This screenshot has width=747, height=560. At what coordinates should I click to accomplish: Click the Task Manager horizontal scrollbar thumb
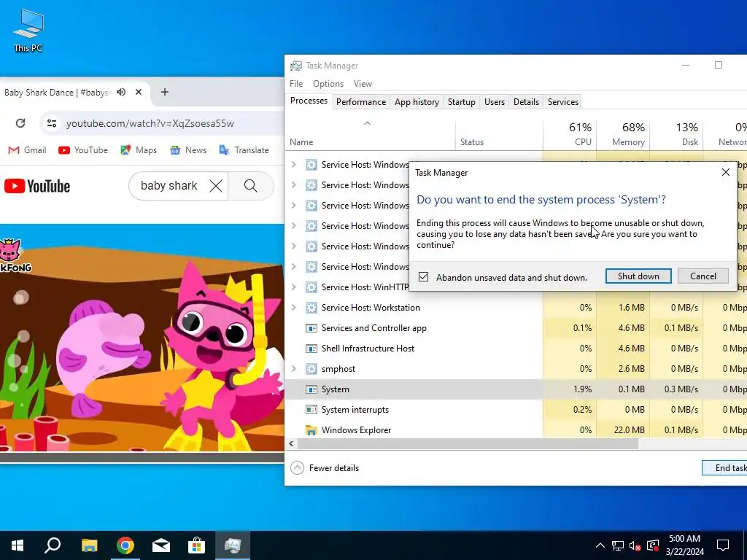pyautogui.click(x=468, y=444)
